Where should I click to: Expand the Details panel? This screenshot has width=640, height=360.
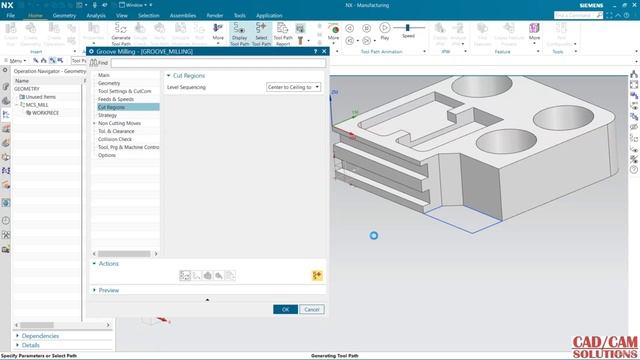[x=17, y=345]
